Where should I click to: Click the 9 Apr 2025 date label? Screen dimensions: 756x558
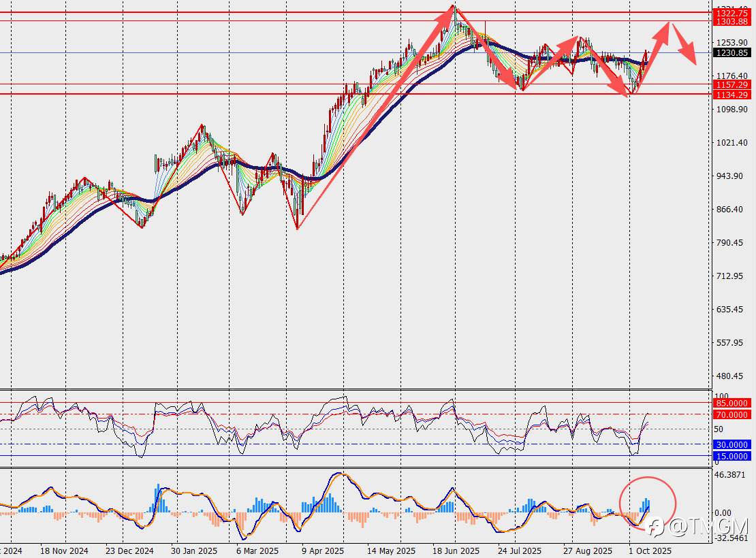(x=323, y=551)
